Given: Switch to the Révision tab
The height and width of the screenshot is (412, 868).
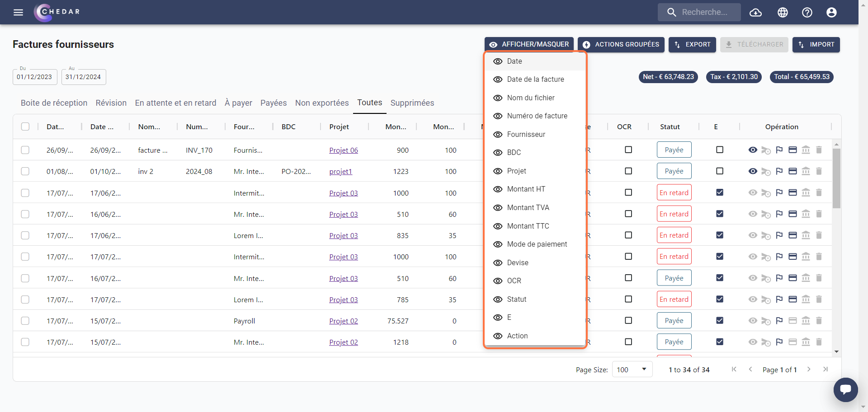Looking at the screenshot, I should (111, 103).
